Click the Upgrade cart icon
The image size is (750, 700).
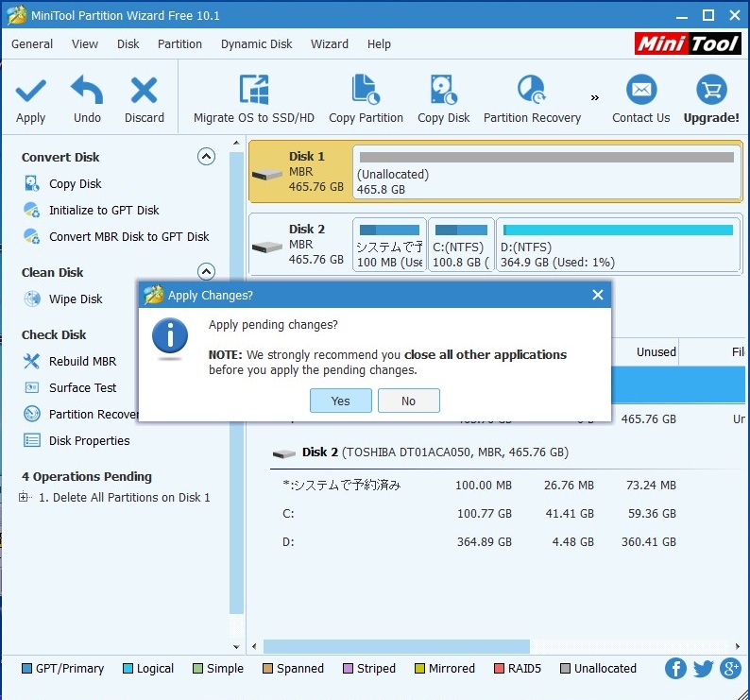pos(711,90)
